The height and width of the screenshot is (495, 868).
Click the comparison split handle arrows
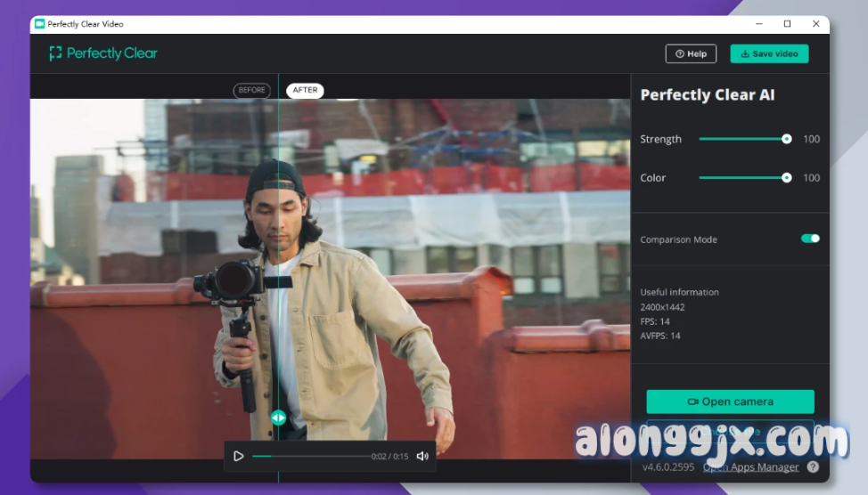[278, 418]
